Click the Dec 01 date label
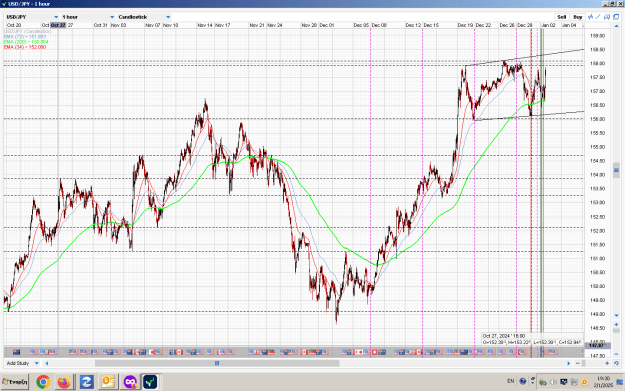Image resolution: width=625 pixels, height=391 pixels. click(326, 25)
